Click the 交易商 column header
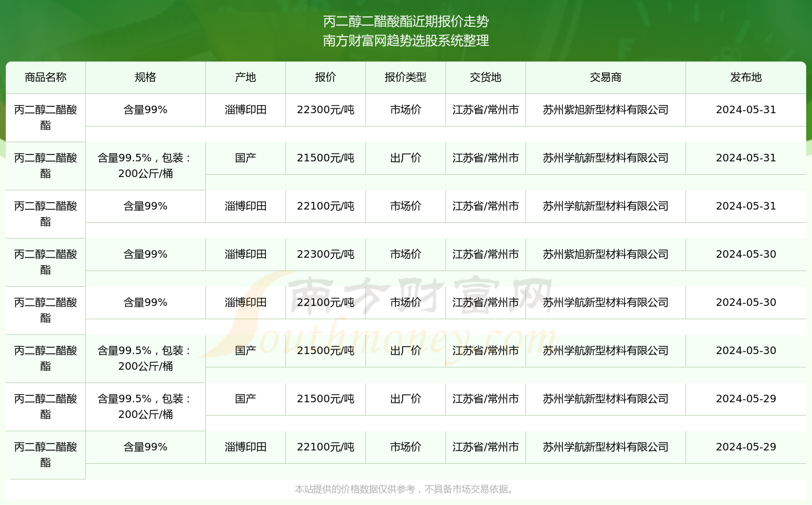 point(606,77)
